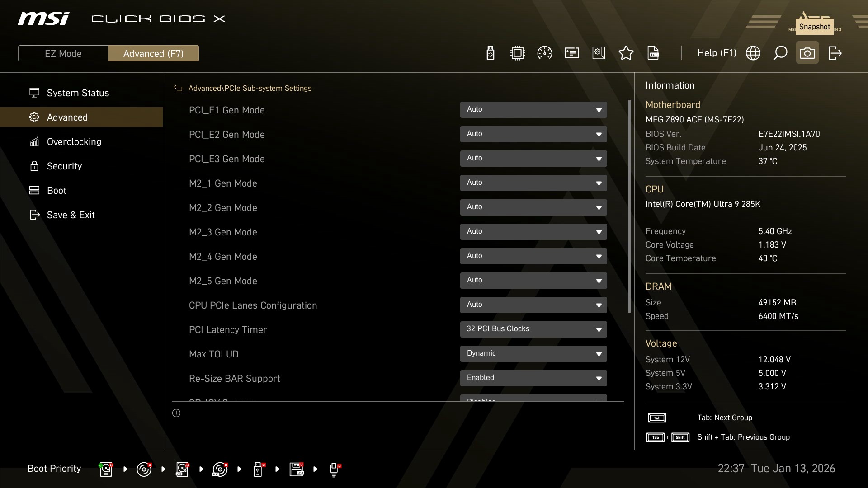Click the exit icon in toolbar
Screen dimensions: 868x488
835,53
